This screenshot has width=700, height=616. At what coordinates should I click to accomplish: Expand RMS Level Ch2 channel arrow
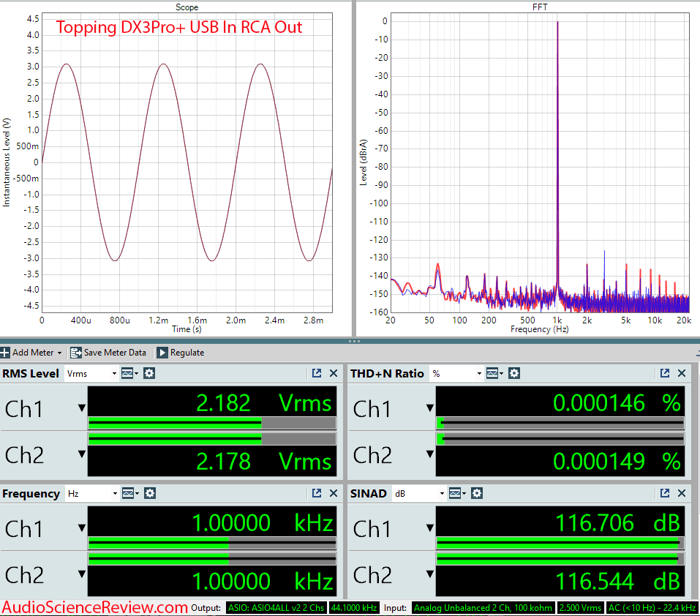pos(82,454)
